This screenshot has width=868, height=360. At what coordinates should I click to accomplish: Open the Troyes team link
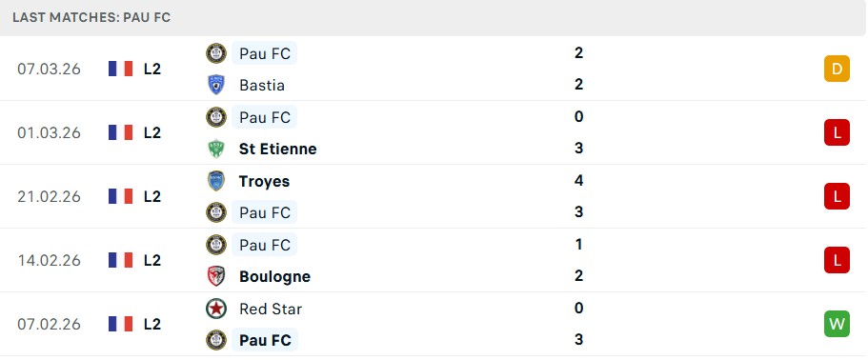pyautogui.click(x=264, y=181)
